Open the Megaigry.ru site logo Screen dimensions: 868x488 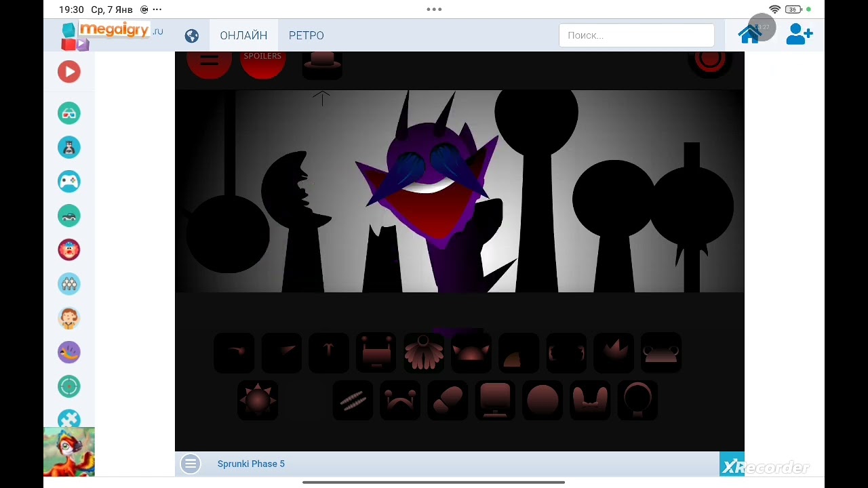pyautogui.click(x=112, y=35)
